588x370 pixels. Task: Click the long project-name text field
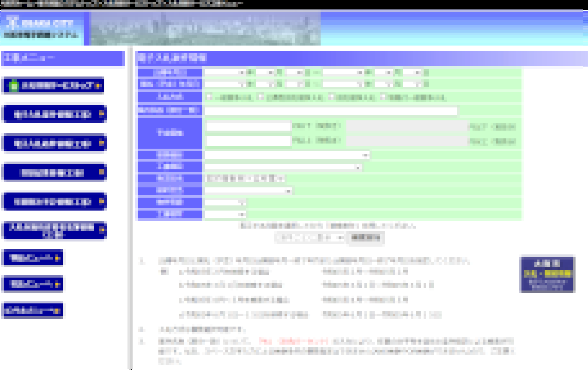(x=331, y=111)
